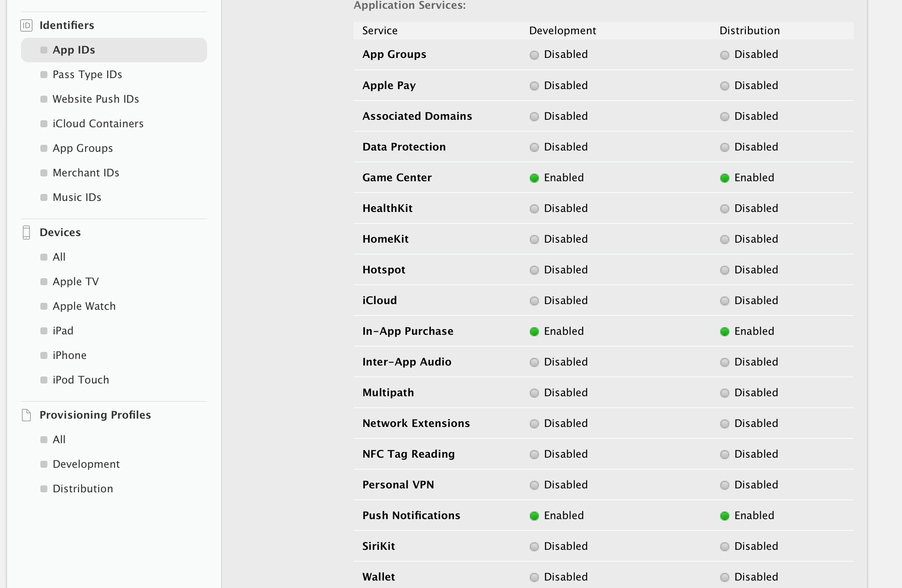Click the Service column header
Image resolution: width=902 pixels, height=588 pixels.
(379, 31)
